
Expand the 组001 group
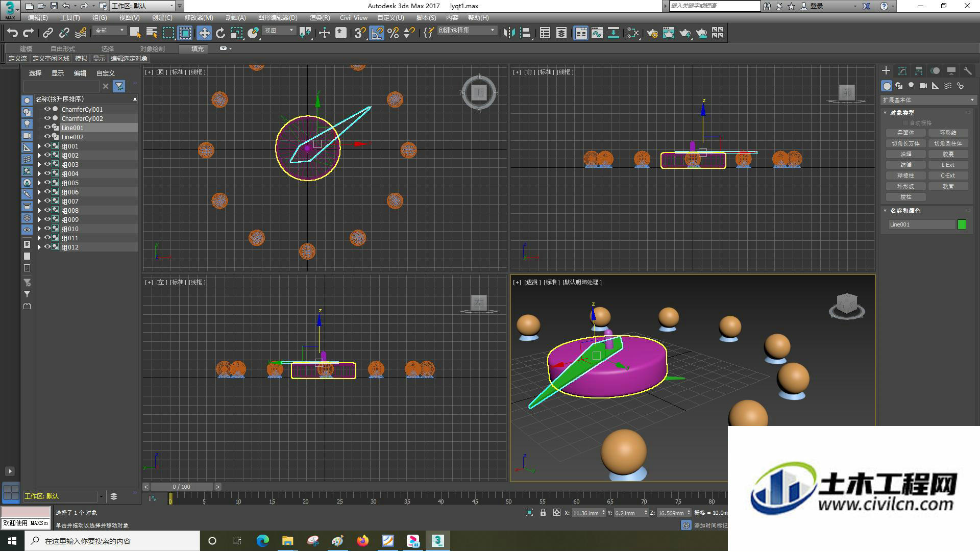(39, 146)
